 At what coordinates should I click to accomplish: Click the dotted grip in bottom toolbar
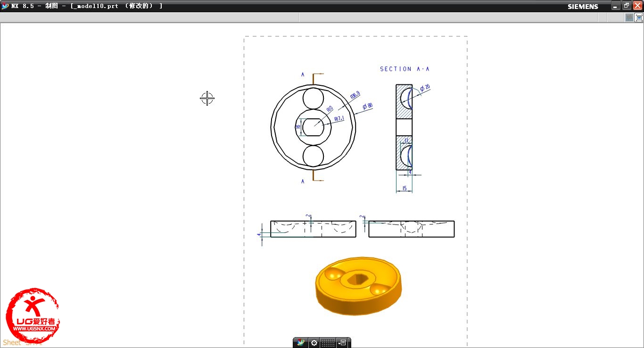pos(328,343)
